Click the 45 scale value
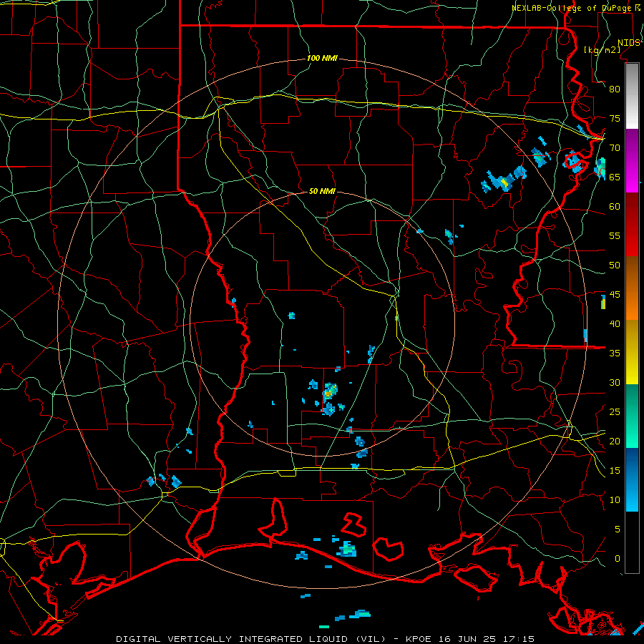644x644 pixels. (x=615, y=295)
